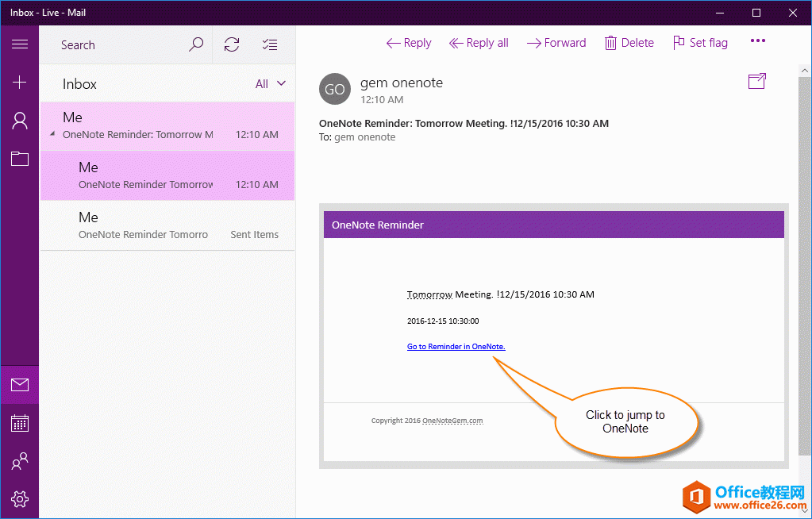The height and width of the screenshot is (519, 812).
Task: Select Reply all for this message
Action: point(479,42)
